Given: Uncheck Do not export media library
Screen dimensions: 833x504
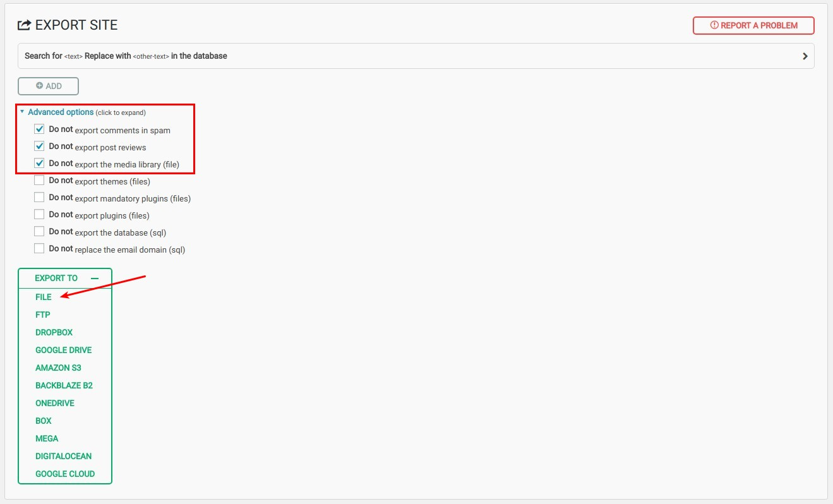Looking at the screenshot, I should tap(39, 164).
